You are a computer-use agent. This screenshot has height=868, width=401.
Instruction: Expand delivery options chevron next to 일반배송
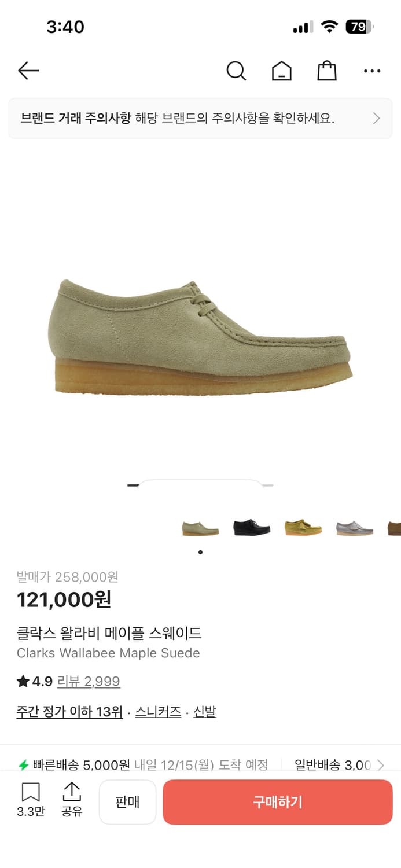tap(381, 765)
